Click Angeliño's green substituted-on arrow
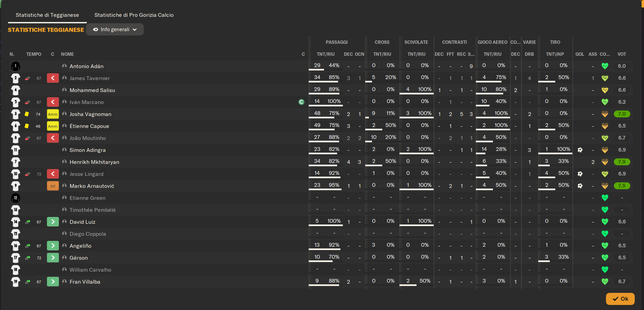 (x=53, y=246)
